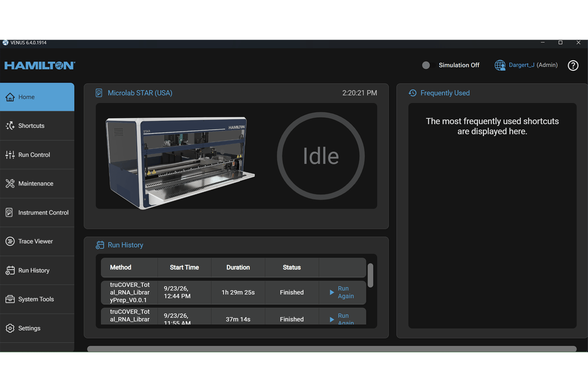Minimize the VENUS window
Screen dimensions: 588x392
point(543,42)
